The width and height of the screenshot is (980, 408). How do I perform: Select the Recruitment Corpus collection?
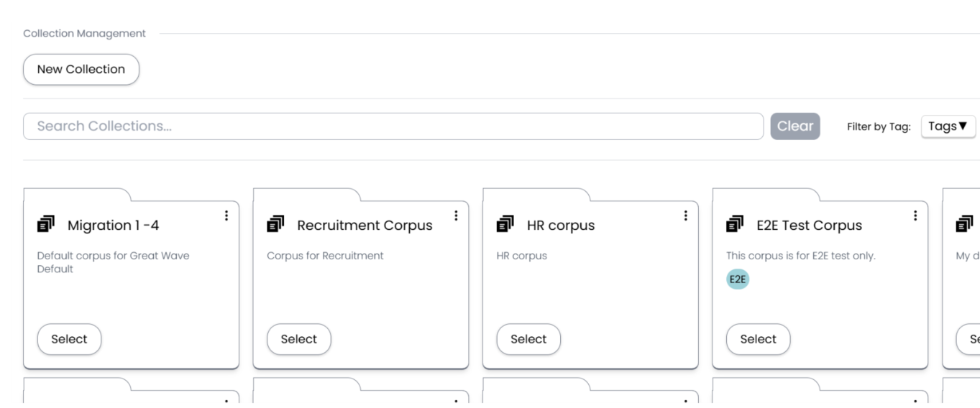tap(299, 339)
